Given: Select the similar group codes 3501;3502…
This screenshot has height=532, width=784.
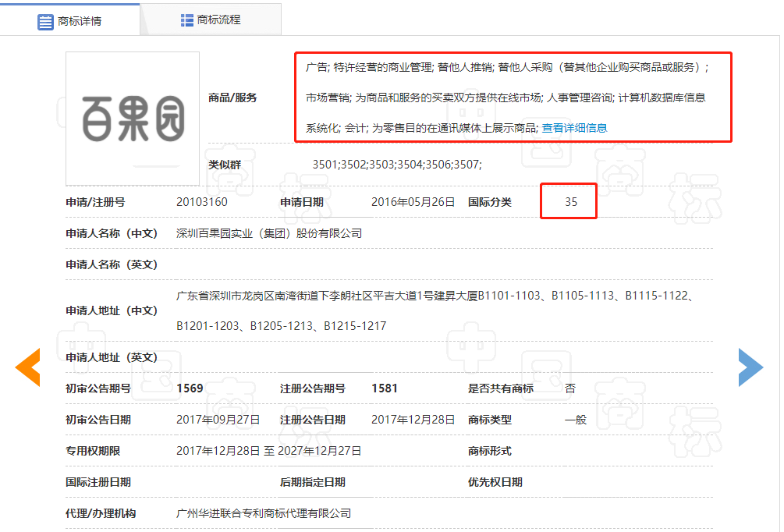Looking at the screenshot, I should pyautogui.click(x=397, y=165).
